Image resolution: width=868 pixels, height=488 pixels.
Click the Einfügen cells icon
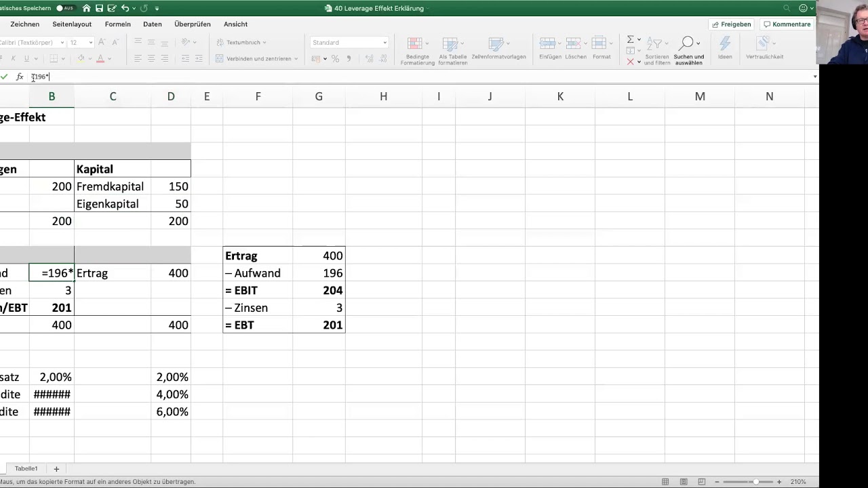[x=548, y=43]
